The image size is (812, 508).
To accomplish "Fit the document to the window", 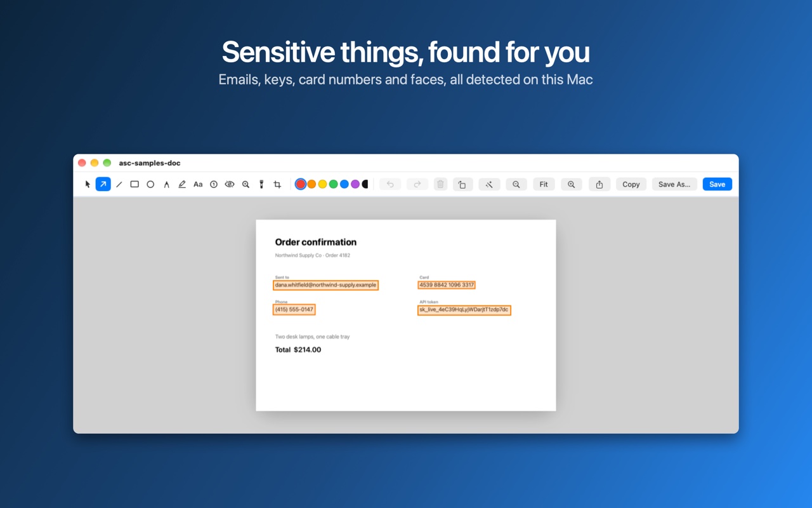I will 544,184.
